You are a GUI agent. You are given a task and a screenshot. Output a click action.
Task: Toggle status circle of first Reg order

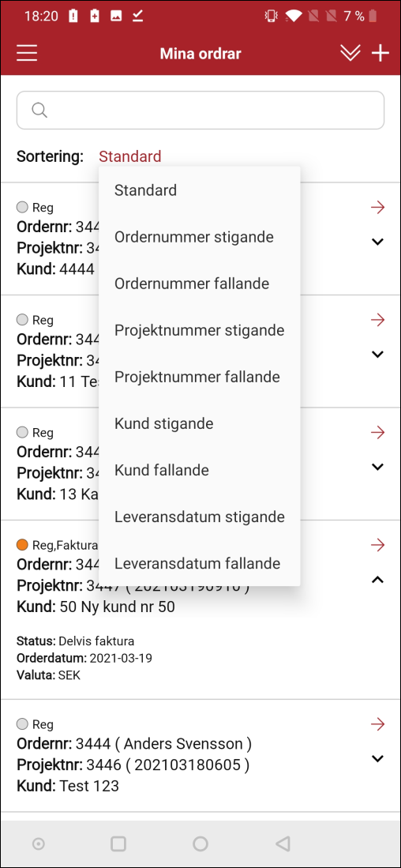[x=23, y=208]
